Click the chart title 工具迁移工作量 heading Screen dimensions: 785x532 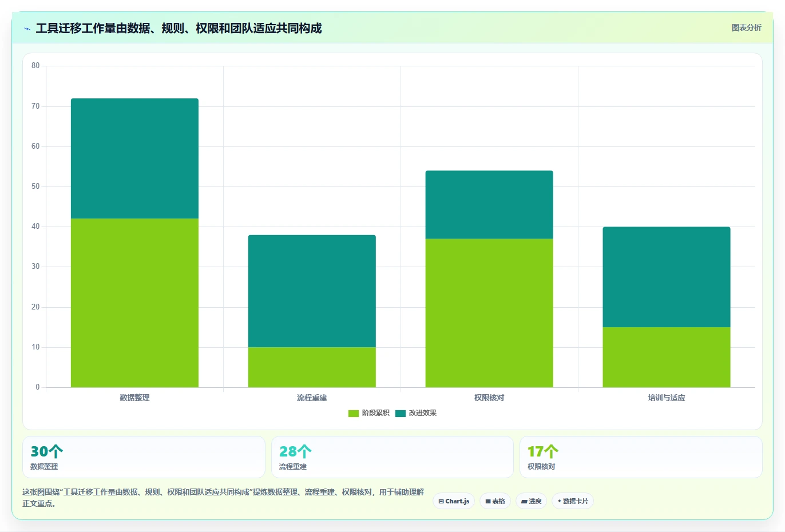pos(179,29)
